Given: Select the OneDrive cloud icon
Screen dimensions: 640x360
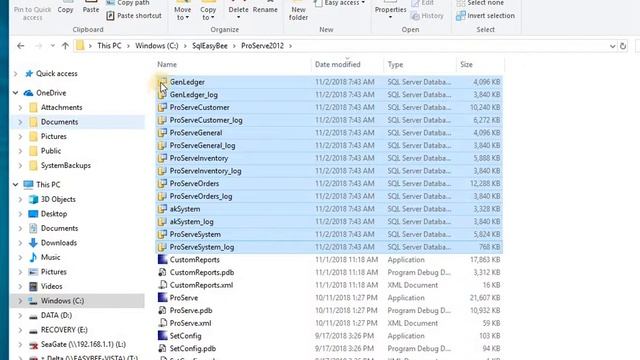Looking at the screenshot, I should [29, 93].
